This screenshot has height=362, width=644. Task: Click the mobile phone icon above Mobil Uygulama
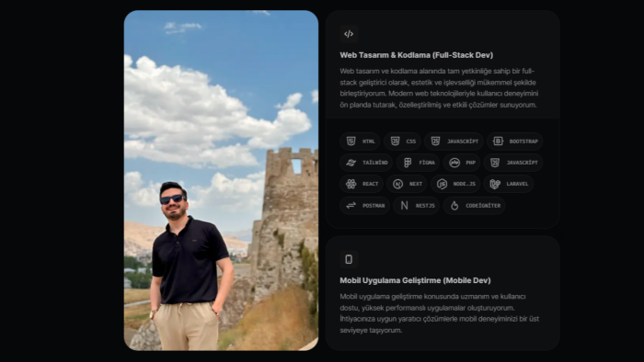tap(349, 259)
